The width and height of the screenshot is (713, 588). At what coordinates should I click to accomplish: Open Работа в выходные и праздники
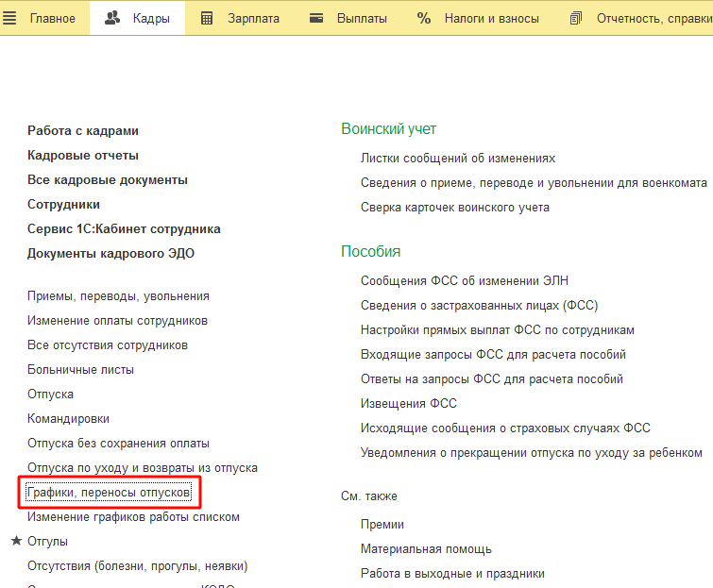point(452,574)
